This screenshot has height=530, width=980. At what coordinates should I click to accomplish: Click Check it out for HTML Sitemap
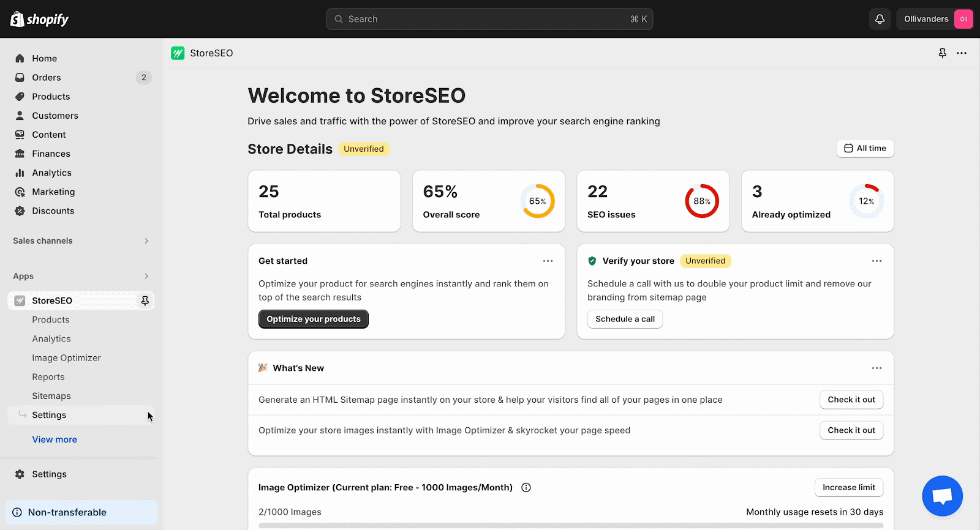[851, 400]
